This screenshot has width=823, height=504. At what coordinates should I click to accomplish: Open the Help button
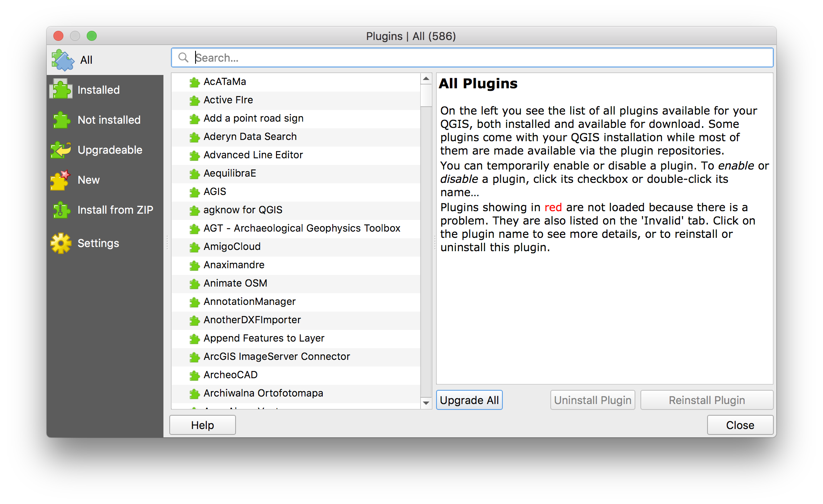[203, 425]
